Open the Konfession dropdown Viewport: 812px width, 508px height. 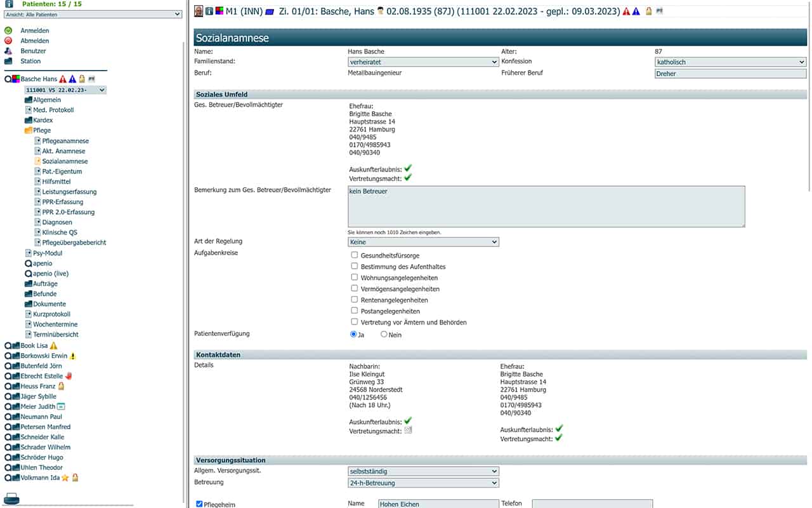click(730, 62)
